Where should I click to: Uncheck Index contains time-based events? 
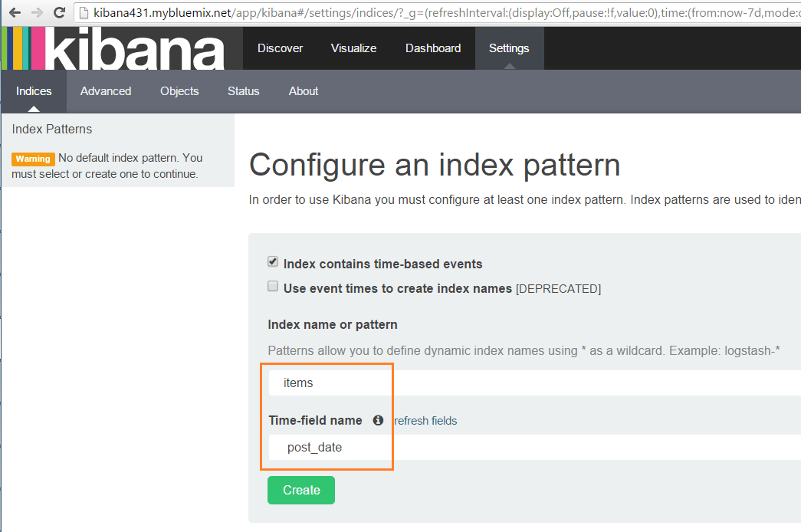(x=272, y=261)
